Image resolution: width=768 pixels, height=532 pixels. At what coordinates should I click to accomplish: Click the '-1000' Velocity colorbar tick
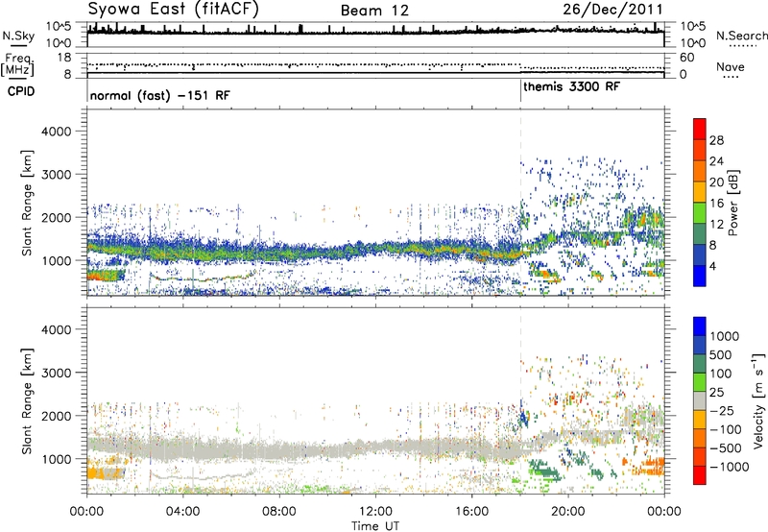click(729, 467)
